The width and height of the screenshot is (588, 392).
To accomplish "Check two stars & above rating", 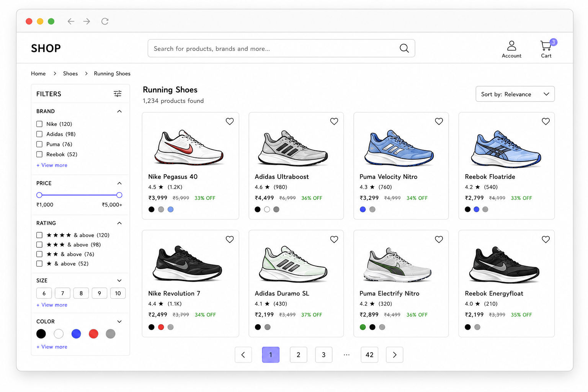I will pyautogui.click(x=39, y=254).
